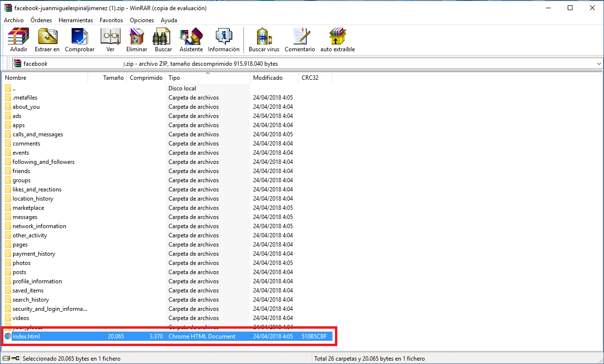Sort files by Tamaño column header
The height and width of the screenshot is (364, 604).
[x=107, y=78]
